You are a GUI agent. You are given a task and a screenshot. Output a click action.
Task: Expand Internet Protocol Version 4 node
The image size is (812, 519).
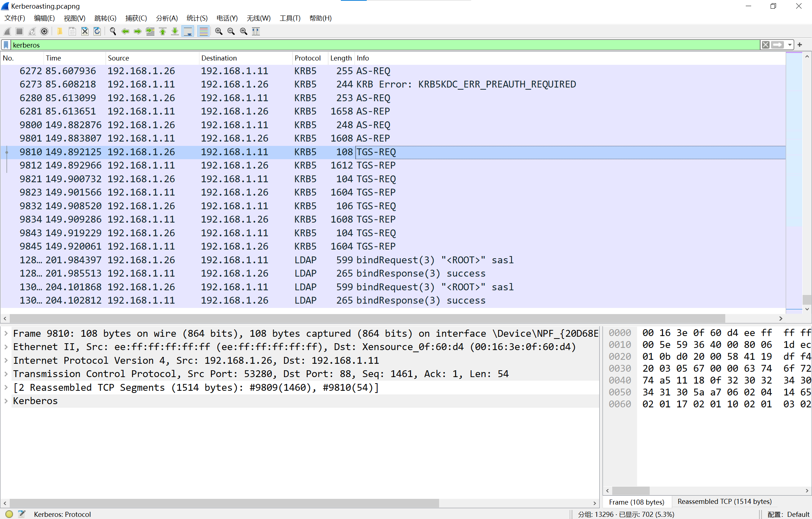(x=6, y=361)
